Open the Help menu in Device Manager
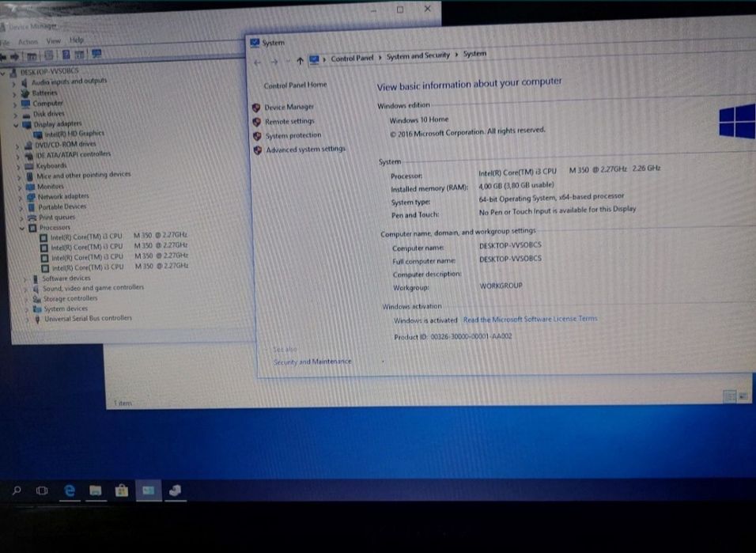Image resolution: width=756 pixels, height=553 pixels. (77, 40)
